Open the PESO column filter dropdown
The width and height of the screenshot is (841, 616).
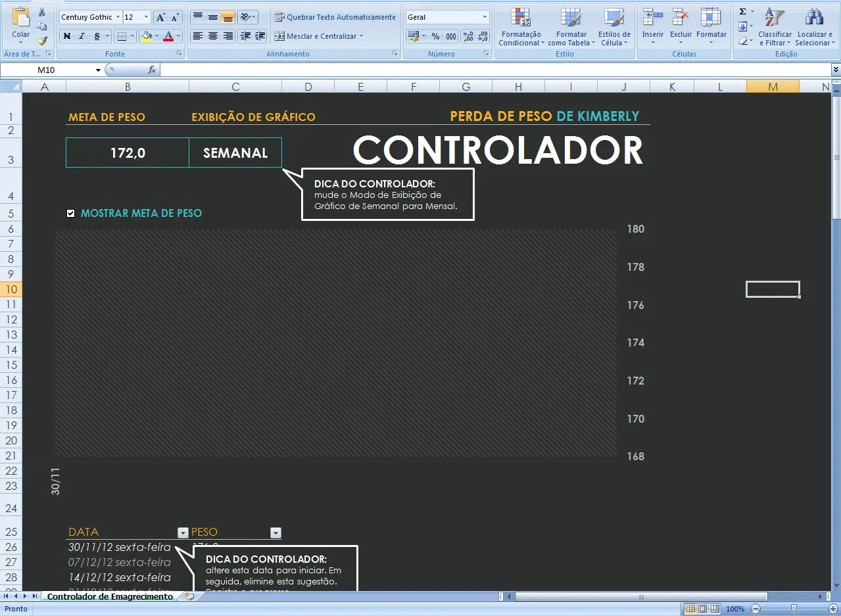(x=276, y=533)
